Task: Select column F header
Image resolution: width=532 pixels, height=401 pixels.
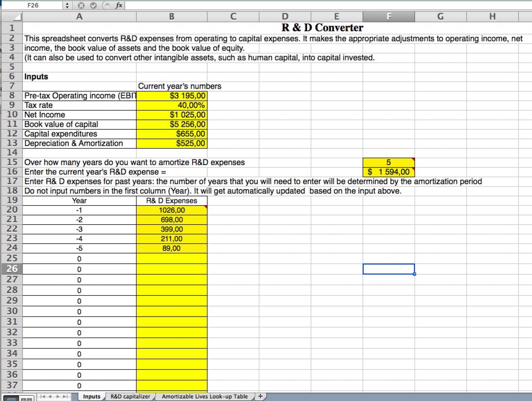Action: 389,17
